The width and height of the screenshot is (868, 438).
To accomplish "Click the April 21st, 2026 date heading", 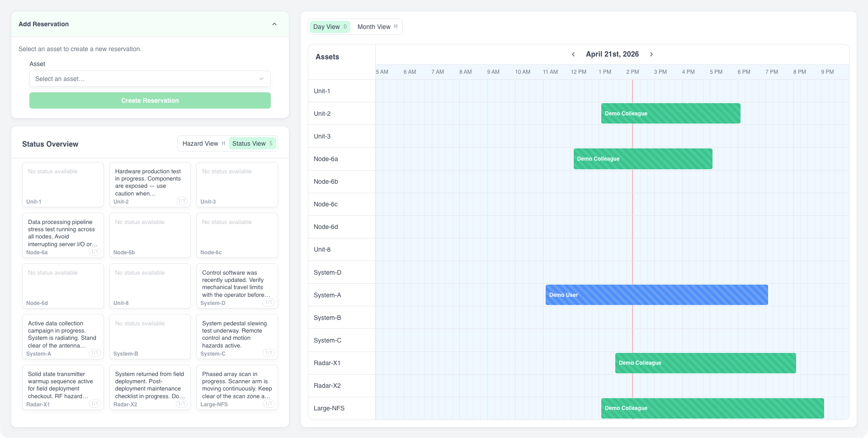I will [612, 54].
